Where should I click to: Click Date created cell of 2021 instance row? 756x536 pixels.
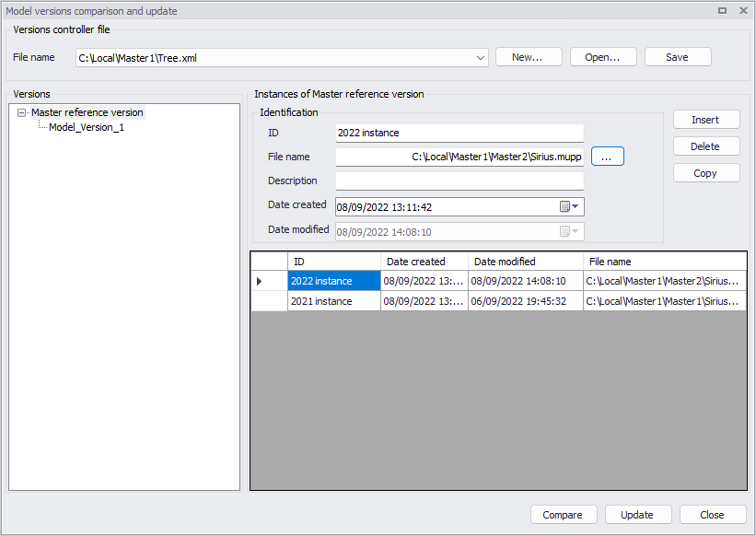425,301
